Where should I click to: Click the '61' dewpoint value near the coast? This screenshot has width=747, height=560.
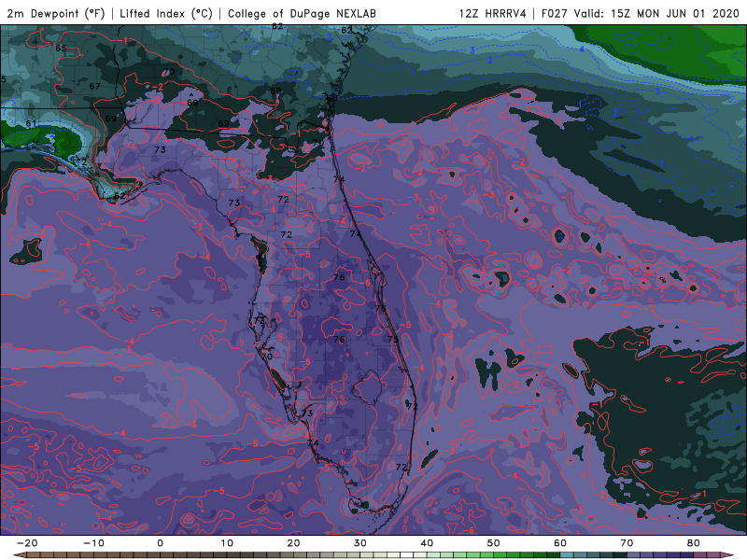click(x=31, y=123)
